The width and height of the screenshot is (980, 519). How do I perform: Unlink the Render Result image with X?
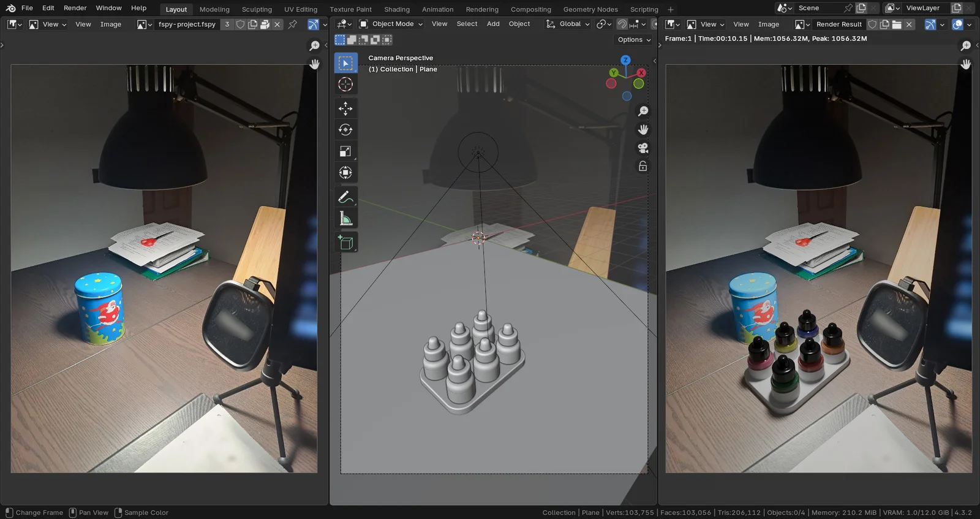click(909, 25)
